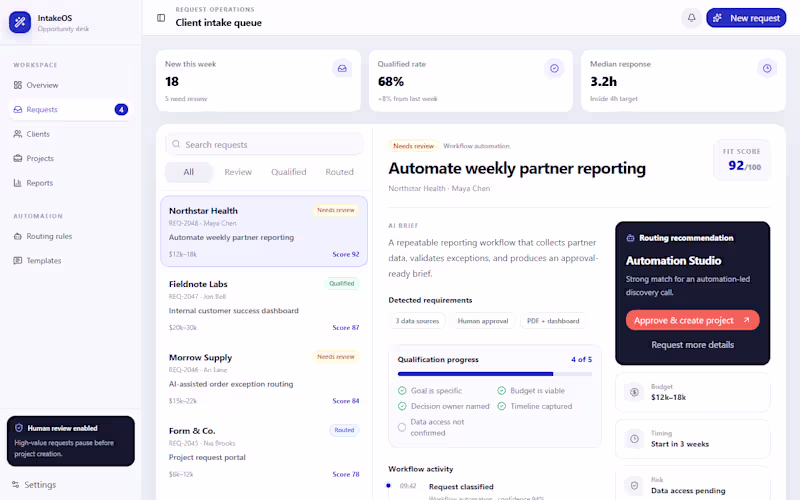Click Needs review badge on Northstar Health card
800x500 pixels.
tap(336, 210)
